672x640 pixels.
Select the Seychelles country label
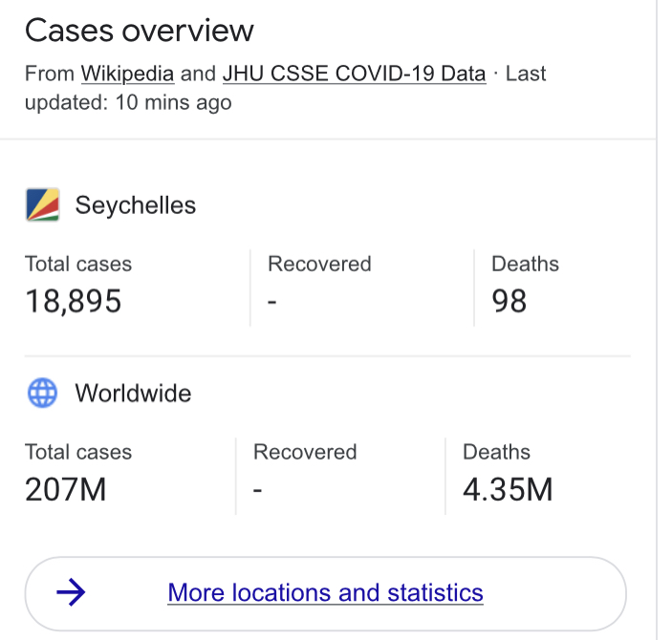point(135,205)
